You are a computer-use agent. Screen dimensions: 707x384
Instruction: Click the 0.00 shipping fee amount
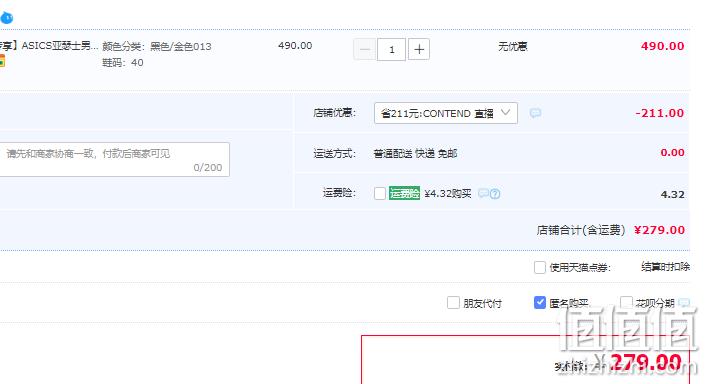pos(672,153)
